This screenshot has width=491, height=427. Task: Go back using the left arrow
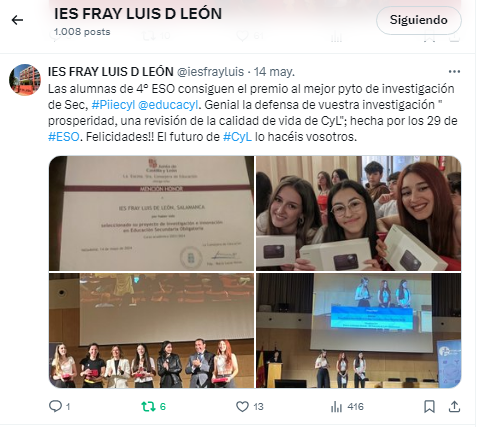(x=17, y=20)
